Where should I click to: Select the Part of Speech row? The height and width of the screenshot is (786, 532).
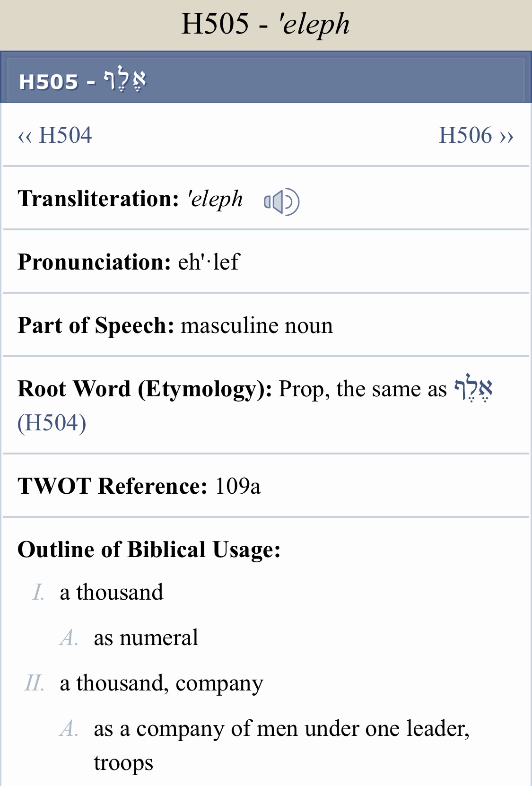266,325
